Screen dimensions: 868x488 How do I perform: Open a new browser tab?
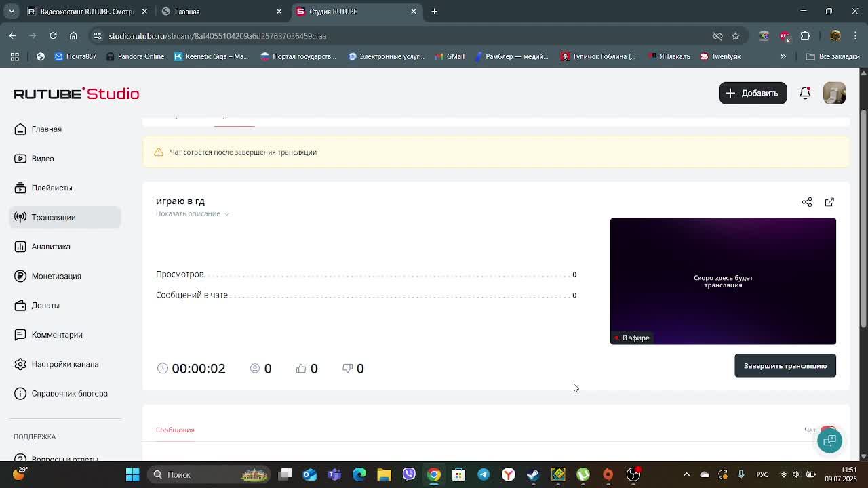[435, 12]
